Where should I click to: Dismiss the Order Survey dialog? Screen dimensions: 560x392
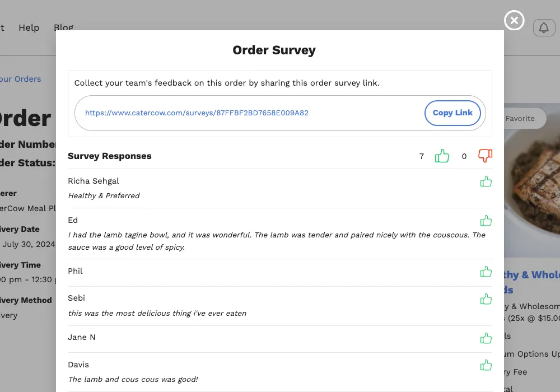tap(514, 20)
